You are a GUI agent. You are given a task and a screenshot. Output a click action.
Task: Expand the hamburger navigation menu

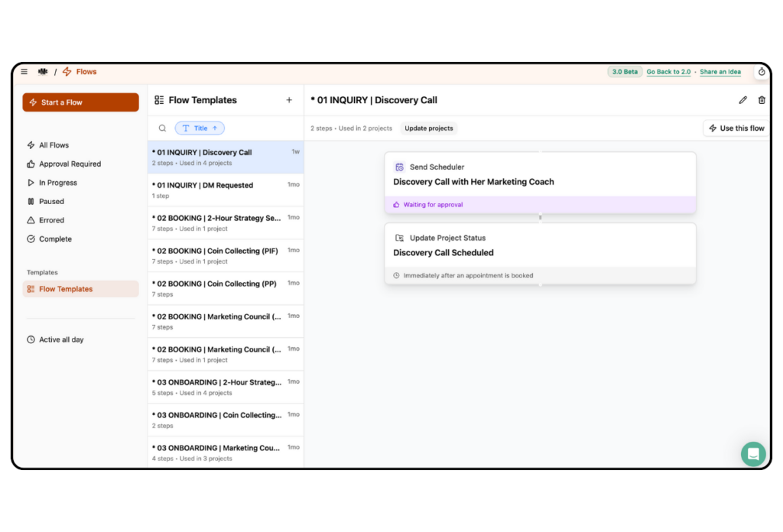[x=24, y=71]
